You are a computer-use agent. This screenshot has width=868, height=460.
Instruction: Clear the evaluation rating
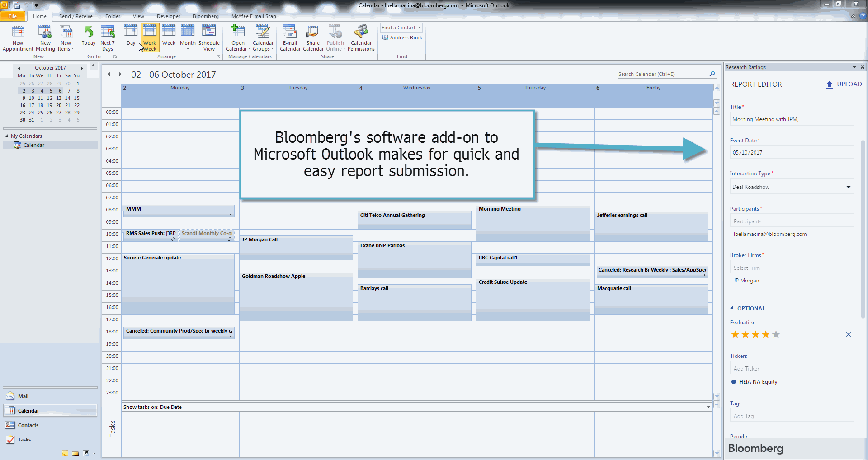[x=849, y=334]
